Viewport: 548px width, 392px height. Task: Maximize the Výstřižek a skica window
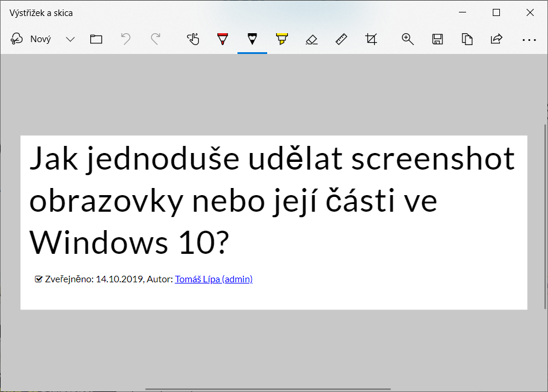496,12
